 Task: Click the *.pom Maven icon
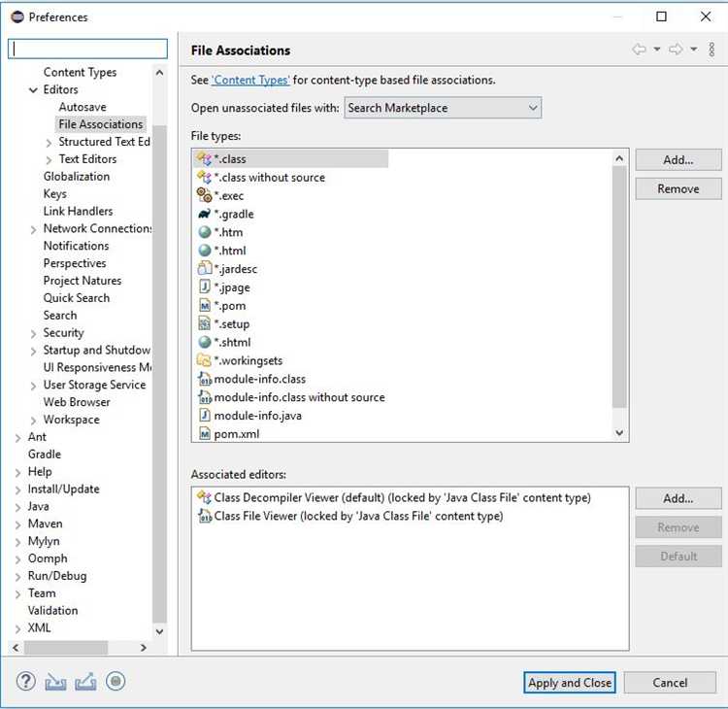204,305
